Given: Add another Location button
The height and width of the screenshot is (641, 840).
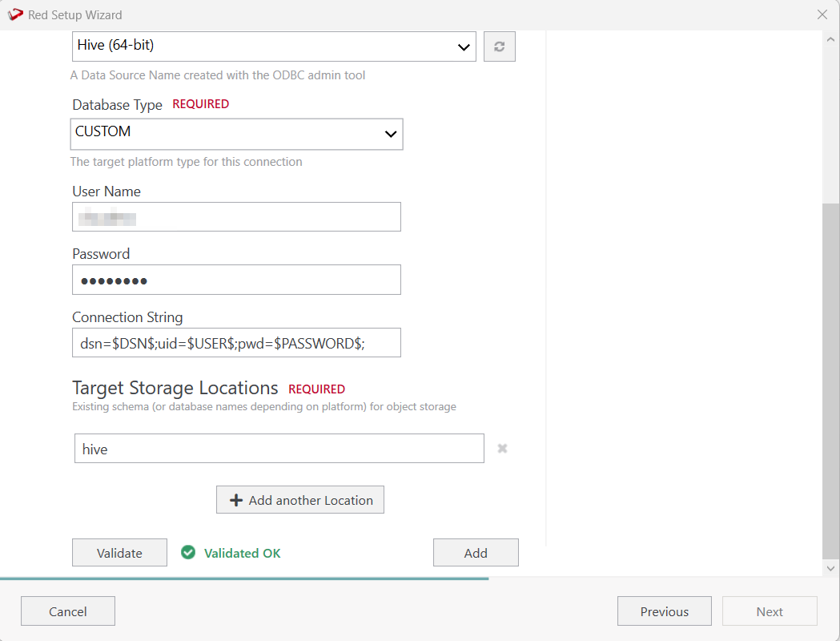Looking at the screenshot, I should [x=300, y=500].
